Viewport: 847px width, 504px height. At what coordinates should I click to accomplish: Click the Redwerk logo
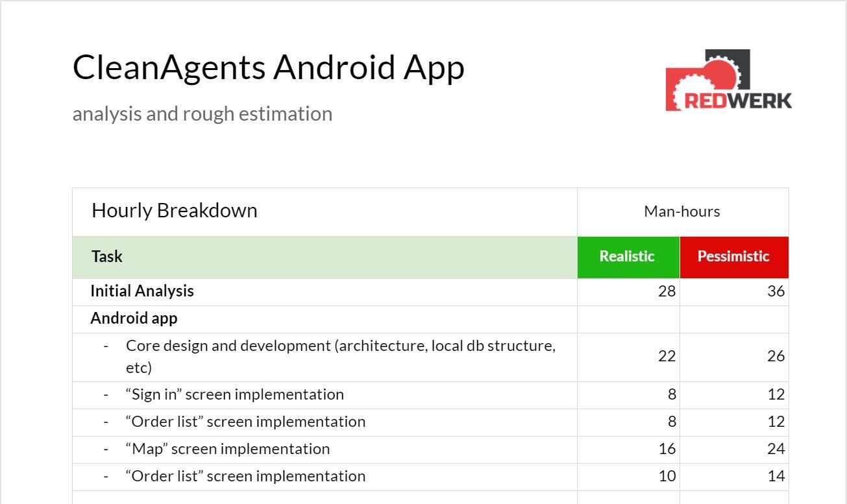728,80
